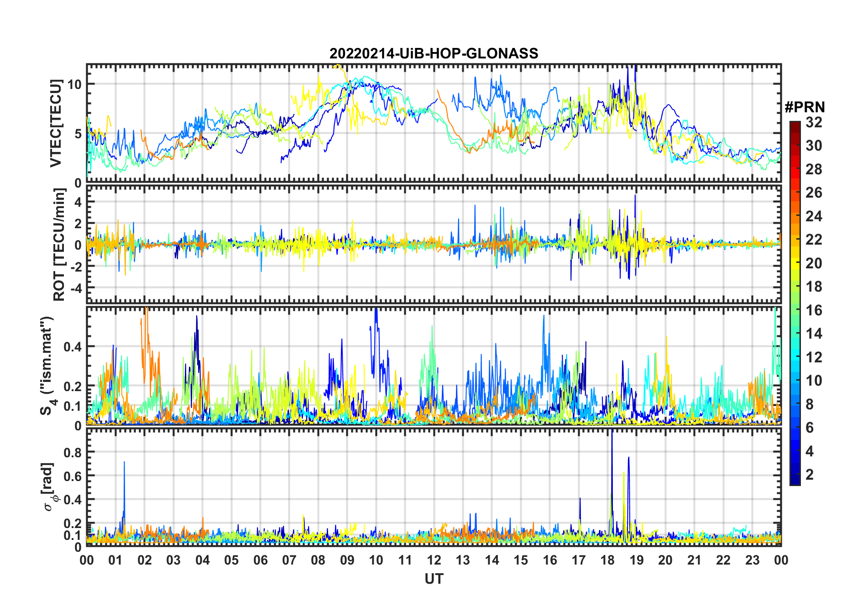
Task: Choose UT axis tick label 21
Action: coord(694,560)
